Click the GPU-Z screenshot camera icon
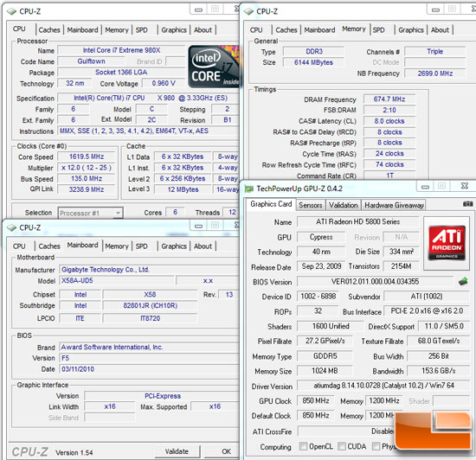Viewport: 476px width, 460px height. tap(467, 204)
